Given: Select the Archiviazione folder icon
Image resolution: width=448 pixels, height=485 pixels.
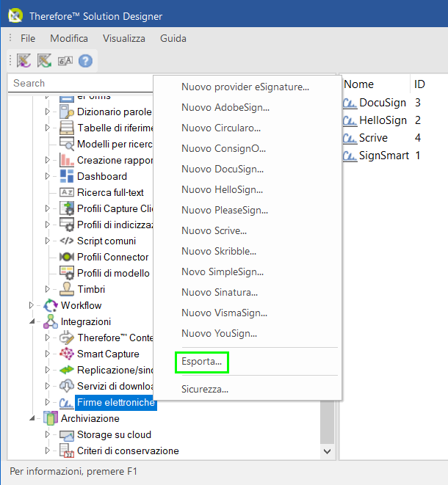Looking at the screenshot, I should [51, 418].
